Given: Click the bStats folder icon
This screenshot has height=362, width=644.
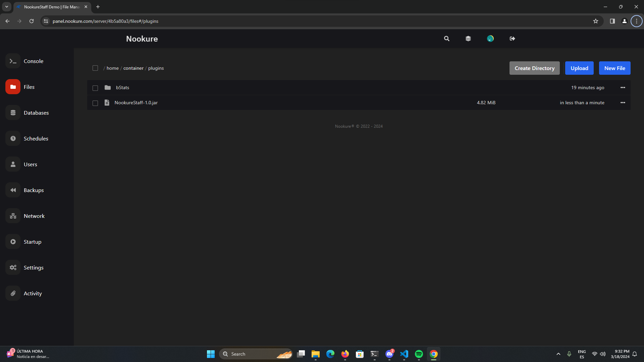Looking at the screenshot, I should point(108,87).
